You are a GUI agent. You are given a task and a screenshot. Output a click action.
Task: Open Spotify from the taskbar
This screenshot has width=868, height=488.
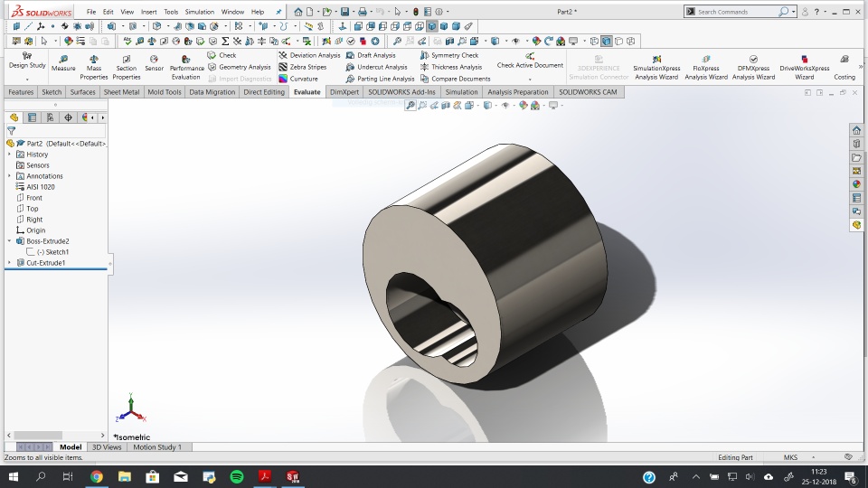237,476
